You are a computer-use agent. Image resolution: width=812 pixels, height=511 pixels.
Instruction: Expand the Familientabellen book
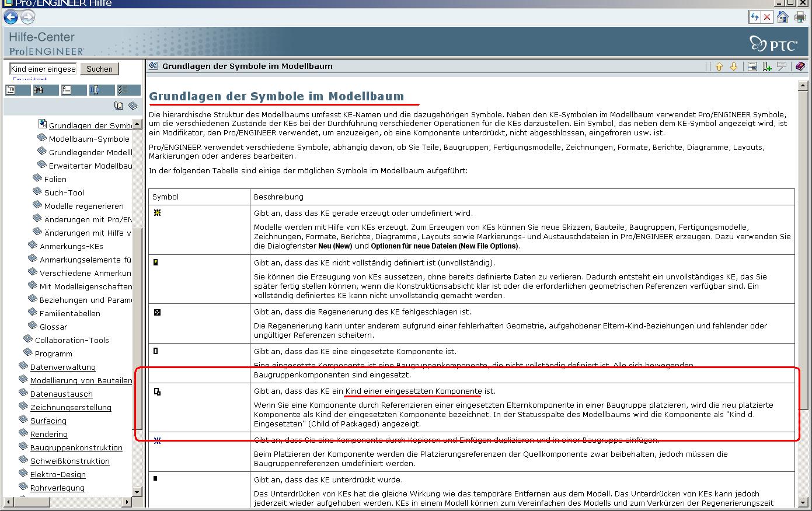click(x=69, y=313)
